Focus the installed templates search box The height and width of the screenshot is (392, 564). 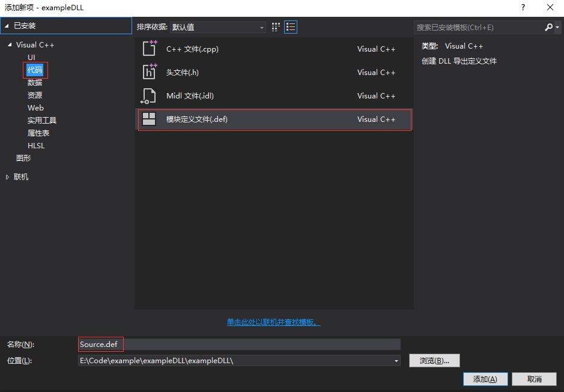(479, 28)
